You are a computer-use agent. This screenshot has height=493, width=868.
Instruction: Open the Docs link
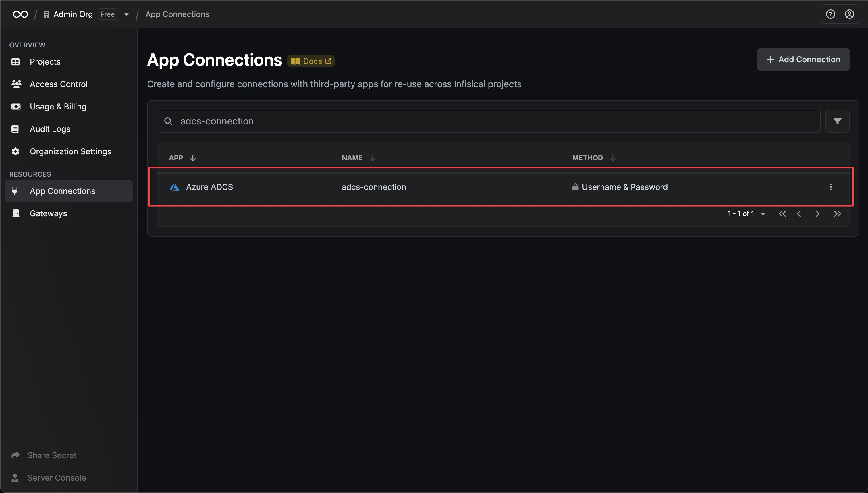tap(311, 61)
